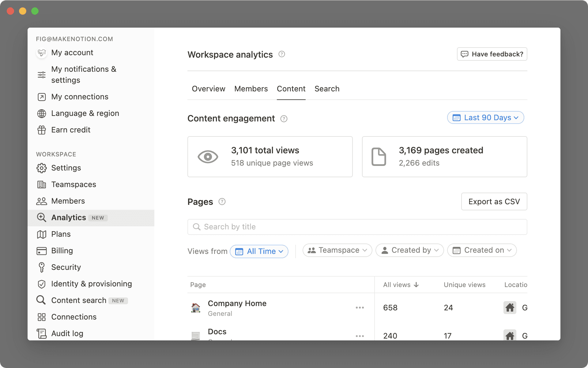Click the Billing card icon
588x368 pixels.
pyautogui.click(x=42, y=251)
